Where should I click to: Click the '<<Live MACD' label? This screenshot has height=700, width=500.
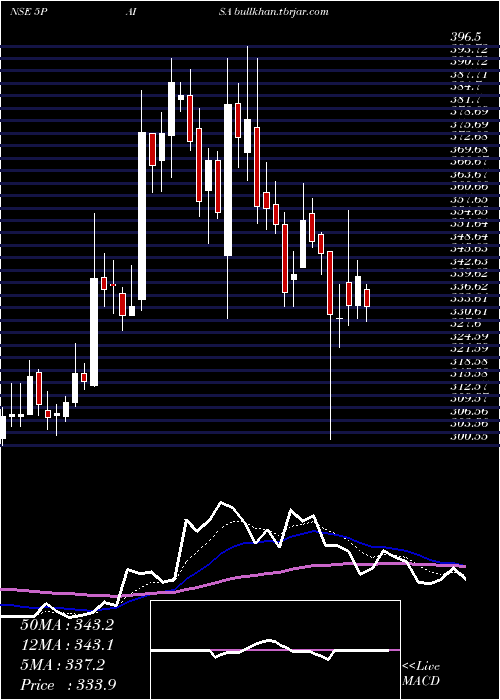421,674
